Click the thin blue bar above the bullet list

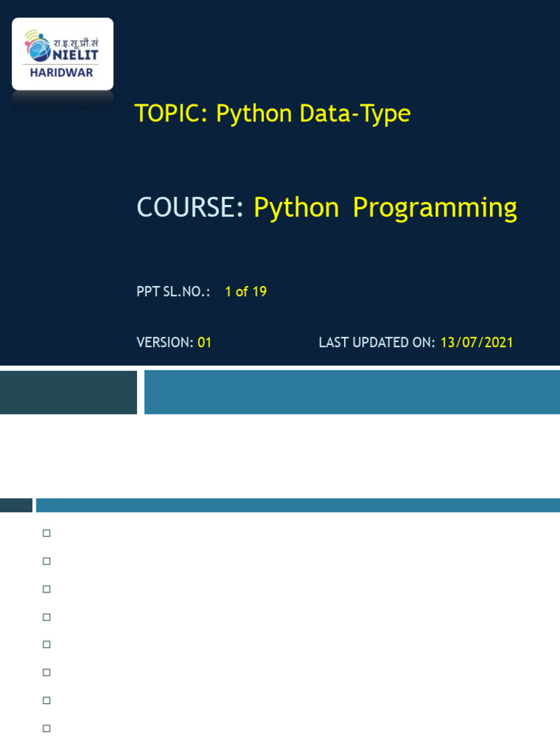pos(297,505)
